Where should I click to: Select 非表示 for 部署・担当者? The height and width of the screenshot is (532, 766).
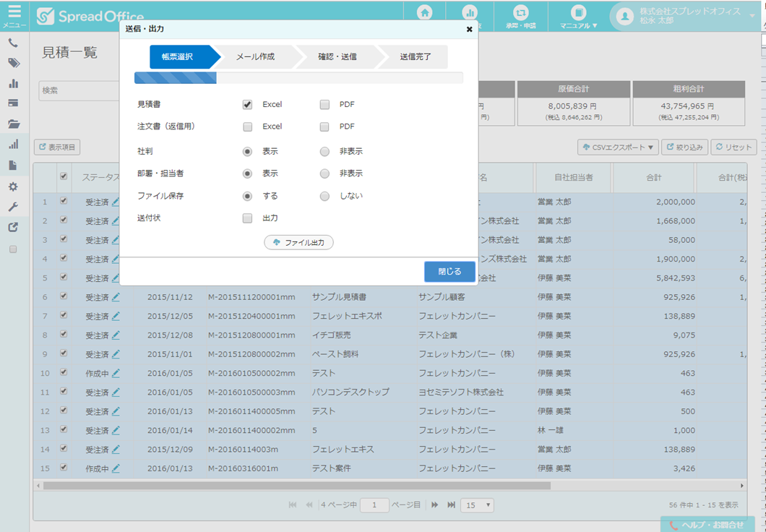[x=324, y=173]
